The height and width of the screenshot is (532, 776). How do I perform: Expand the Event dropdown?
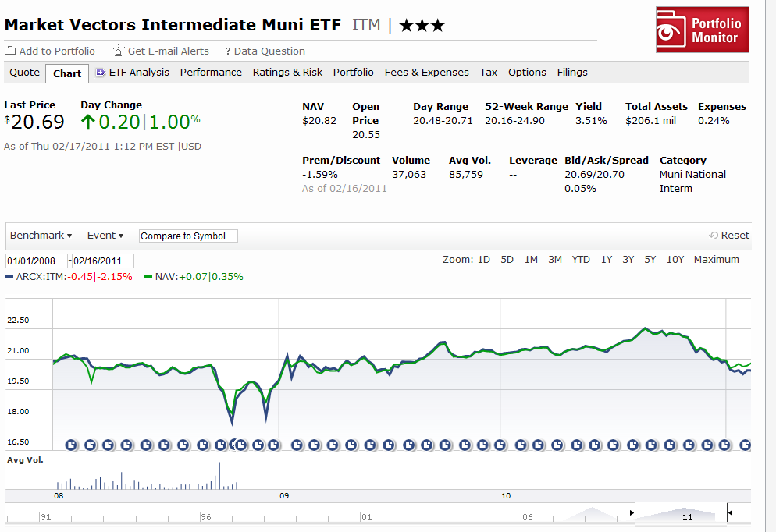pyautogui.click(x=105, y=236)
